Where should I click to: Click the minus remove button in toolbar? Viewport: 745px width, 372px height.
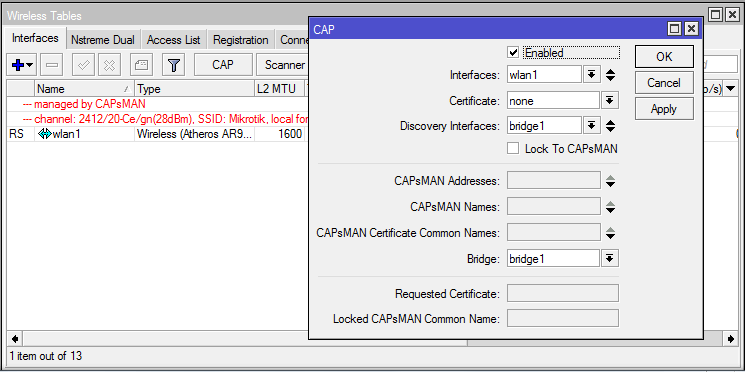(51, 65)
